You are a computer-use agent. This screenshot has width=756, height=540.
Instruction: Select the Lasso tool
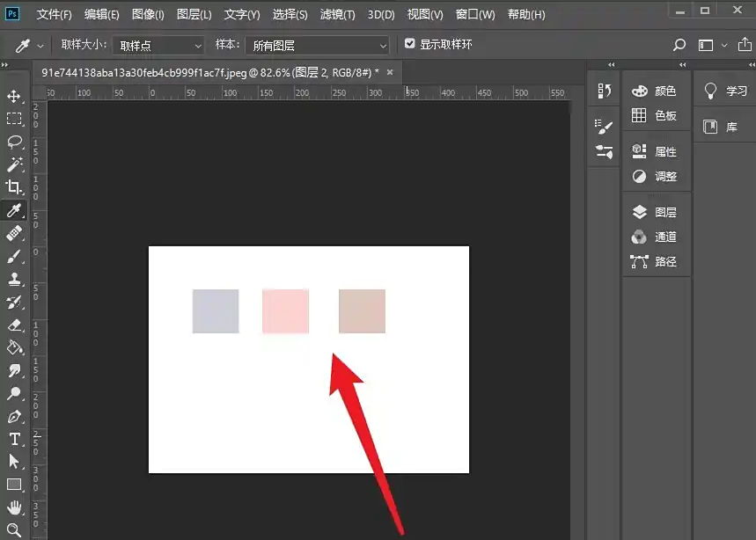(x=14, y=142)
